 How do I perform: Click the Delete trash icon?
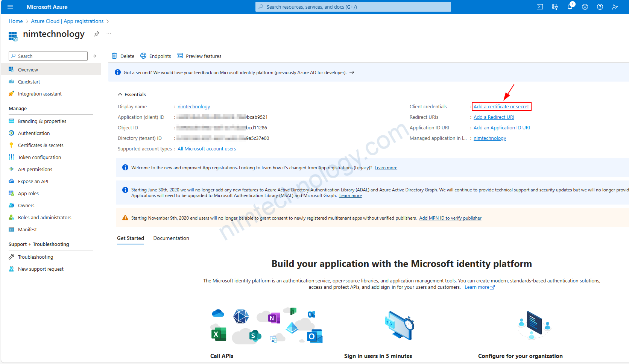tap(115, 56)
